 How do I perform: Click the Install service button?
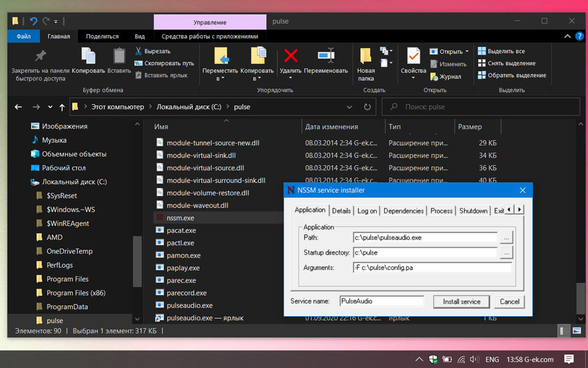coord(462,301)
